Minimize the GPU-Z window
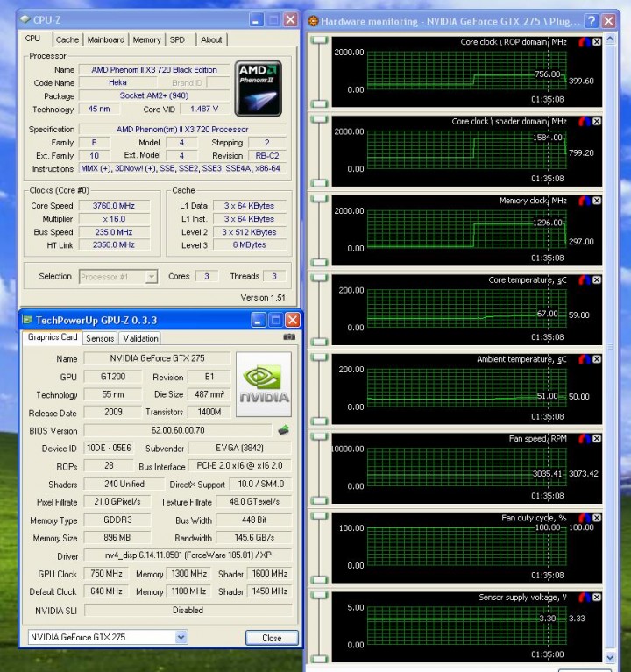Screen dimensions: 631x672 (x=259, y=320)
